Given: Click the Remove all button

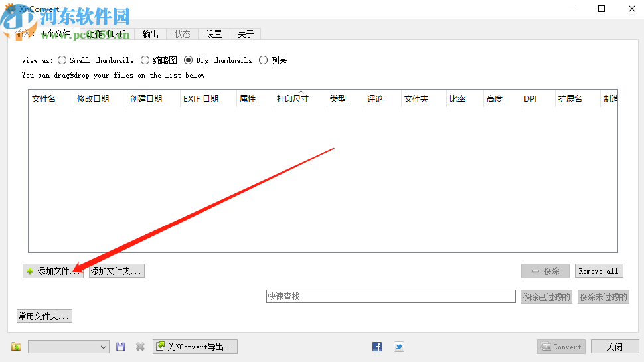Looking at the screenshot, I should 599,271.
